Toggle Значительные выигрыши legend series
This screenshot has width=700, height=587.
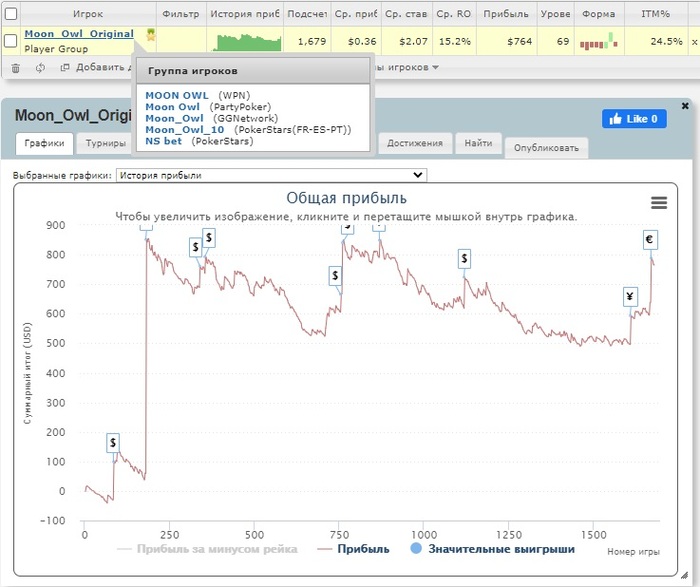tap(492, 549)
